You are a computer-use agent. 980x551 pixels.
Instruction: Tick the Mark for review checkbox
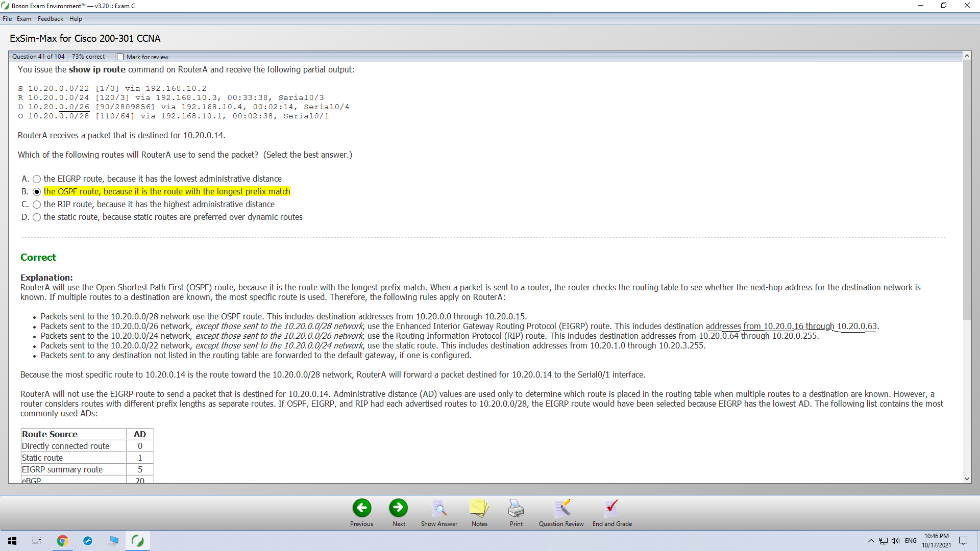(x=120, y=57)
